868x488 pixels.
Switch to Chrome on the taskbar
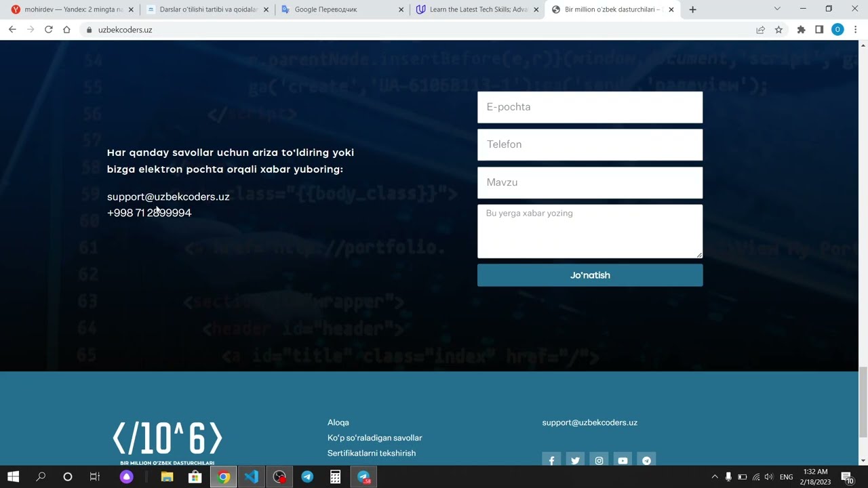pyautogui.click(x=223, y=477)
